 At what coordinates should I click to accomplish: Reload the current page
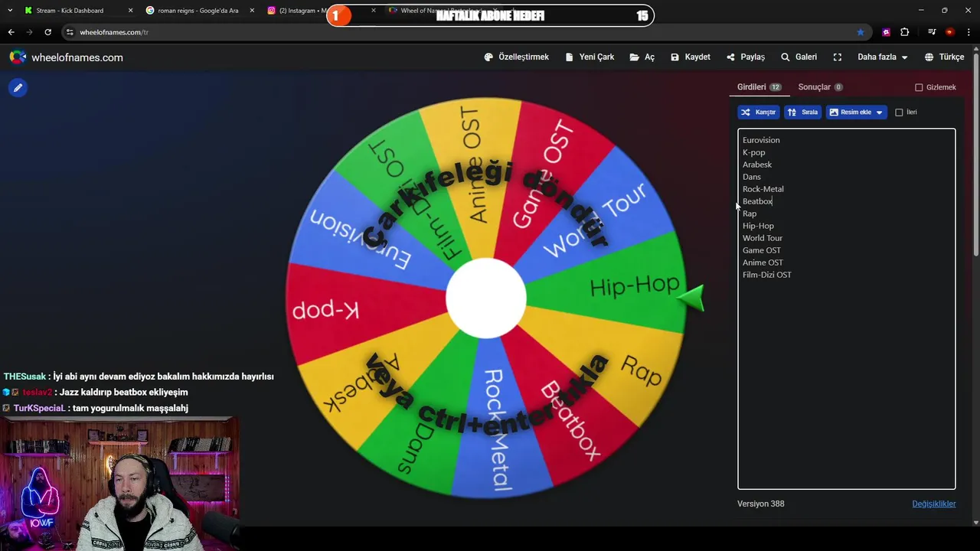(47, 32)
